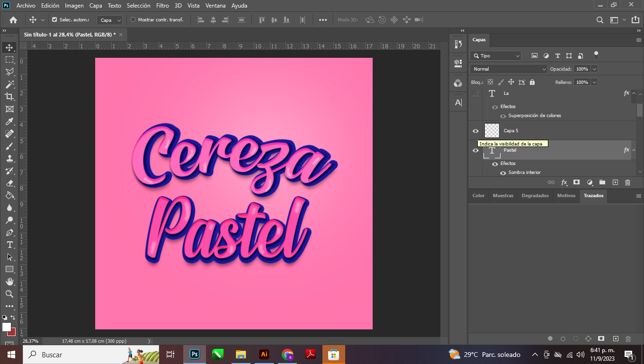Toggle the Selec. autom. checkbox
Screen dimensions: 644x364
[x=54, y=20]
